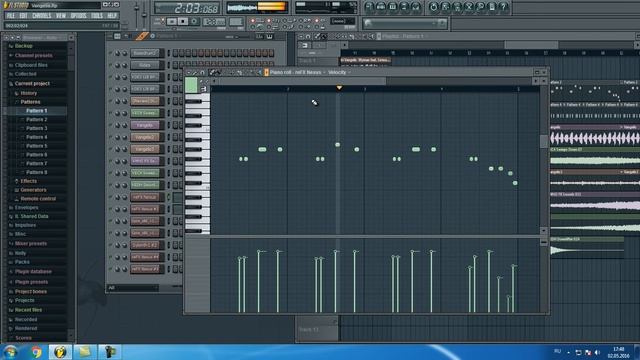Toggle mute LED on Vangelis channel
The width and height of the screenshot is (640, 360).
click(110, 125)
